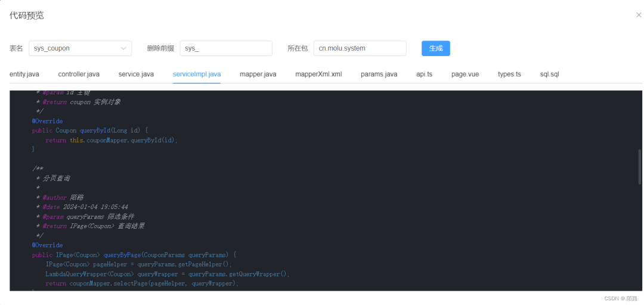This screenshot has height=305, width=644.
Task: Switch to the types.ts tab
Action: click(509, 75)
